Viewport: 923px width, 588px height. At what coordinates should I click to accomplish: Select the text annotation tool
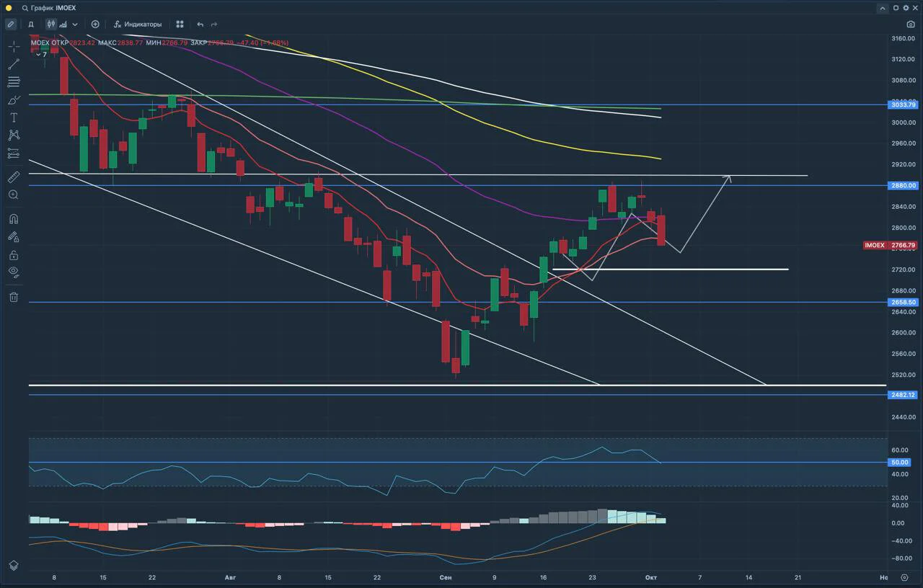click(13, 117)
